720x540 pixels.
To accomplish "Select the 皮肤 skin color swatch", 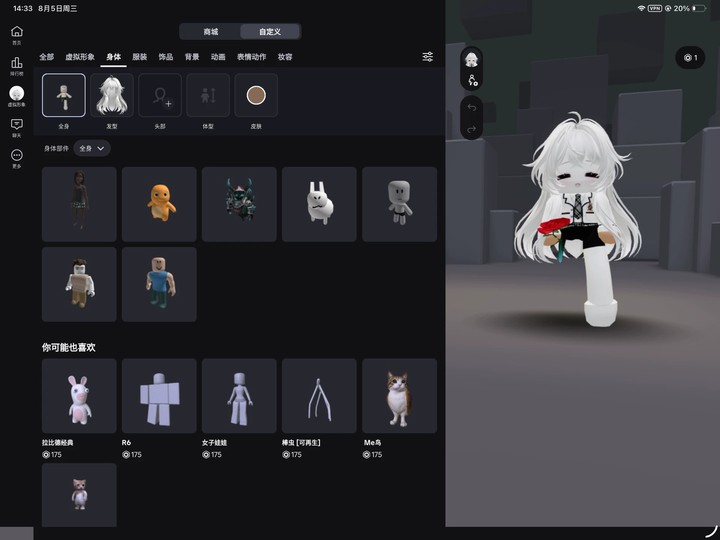I will [x=256, y=95].
